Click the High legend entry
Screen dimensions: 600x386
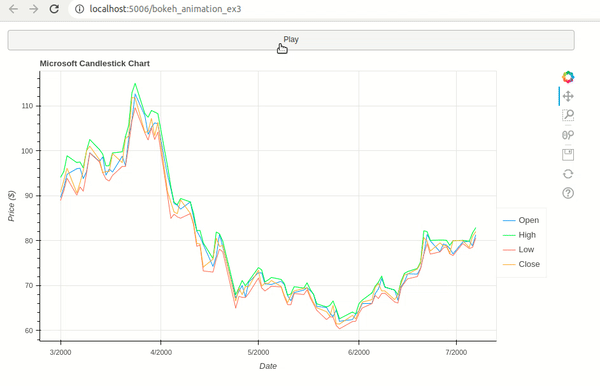pos(519,235)
